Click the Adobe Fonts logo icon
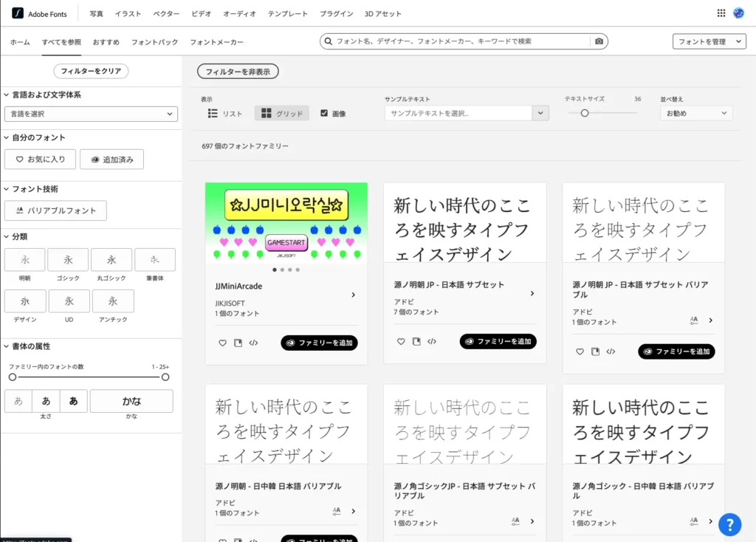The width and height of the screenshot is (756, 542). click(x=16, y=13)
